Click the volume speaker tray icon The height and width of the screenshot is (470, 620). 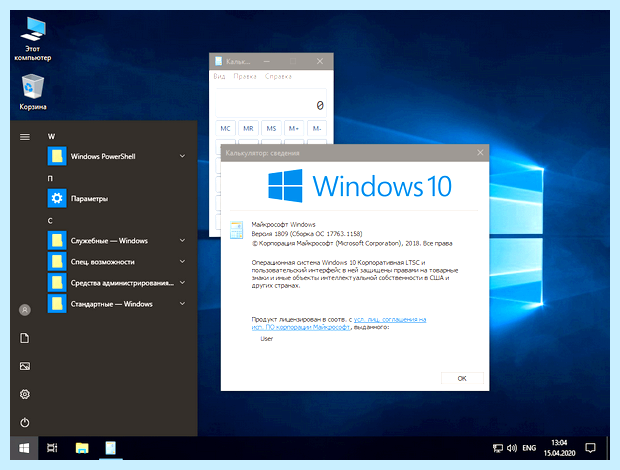click(x=512, y=448)
